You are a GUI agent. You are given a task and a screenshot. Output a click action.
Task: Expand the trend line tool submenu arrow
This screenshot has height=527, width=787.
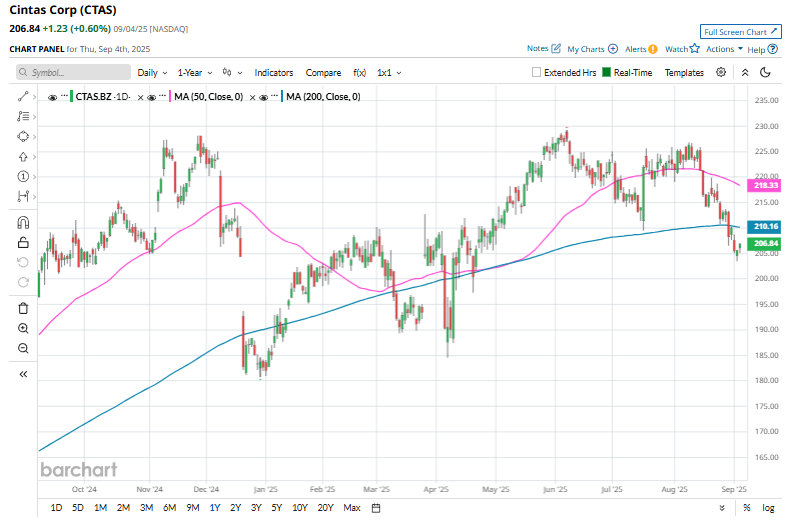pyautogui.click(x=34, y=96)
